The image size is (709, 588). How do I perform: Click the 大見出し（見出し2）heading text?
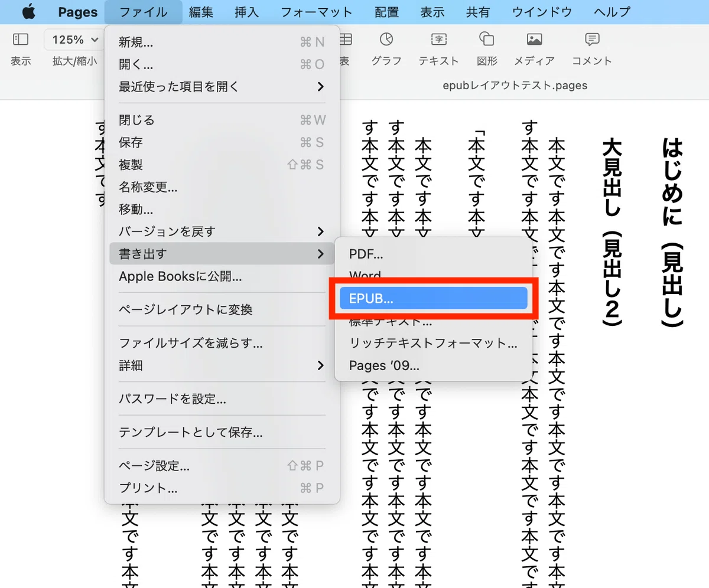coord(612,233)
